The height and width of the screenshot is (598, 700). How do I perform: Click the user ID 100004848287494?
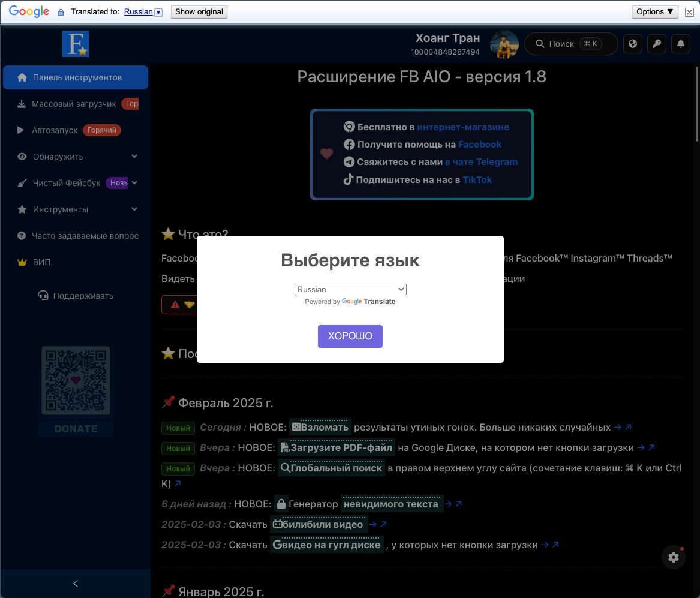[445, 52]
